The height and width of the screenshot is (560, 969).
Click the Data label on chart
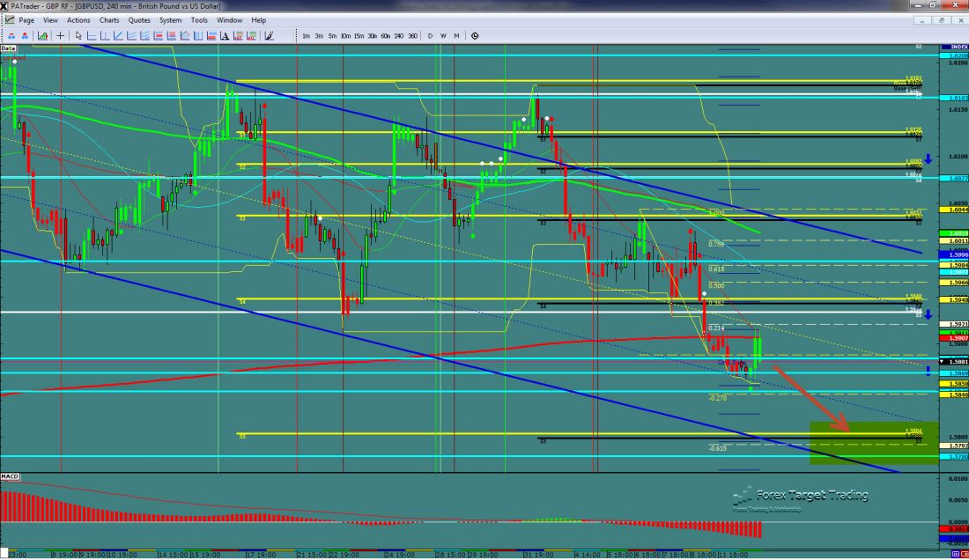tap(8, 48)
